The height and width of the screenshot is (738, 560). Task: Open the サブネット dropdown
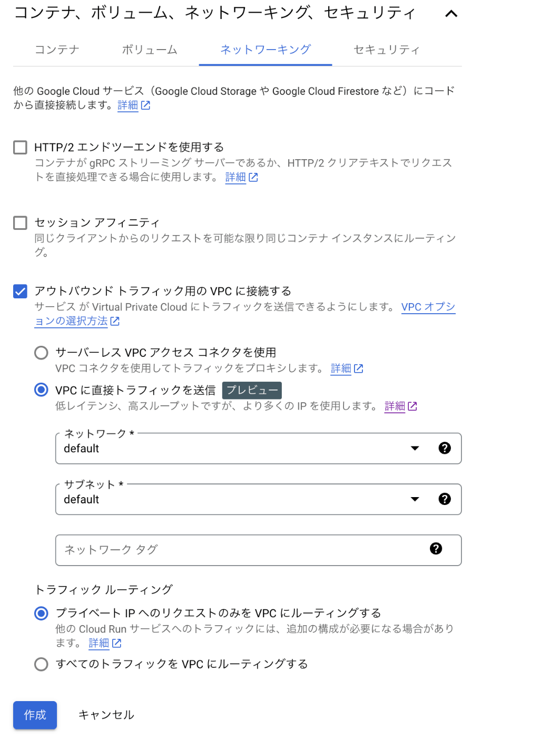258,499
